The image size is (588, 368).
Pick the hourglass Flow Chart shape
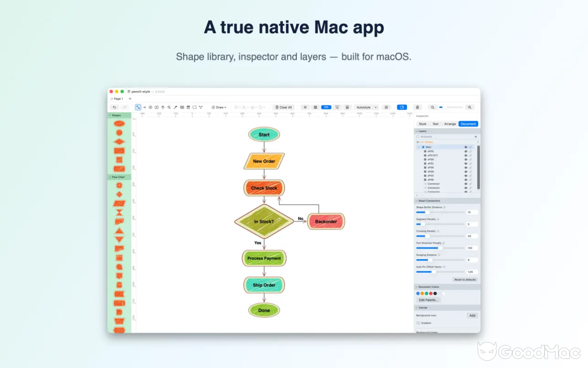point(119,212)
